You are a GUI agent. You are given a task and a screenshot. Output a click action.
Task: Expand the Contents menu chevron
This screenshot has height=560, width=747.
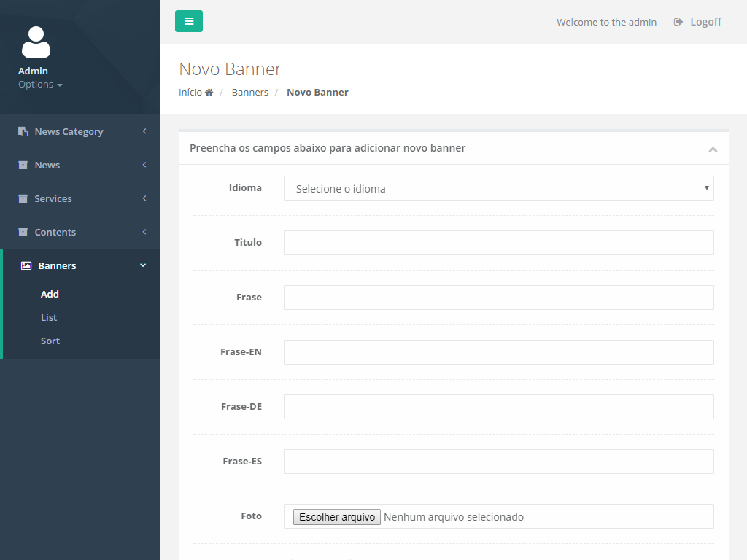pos(144,232)
